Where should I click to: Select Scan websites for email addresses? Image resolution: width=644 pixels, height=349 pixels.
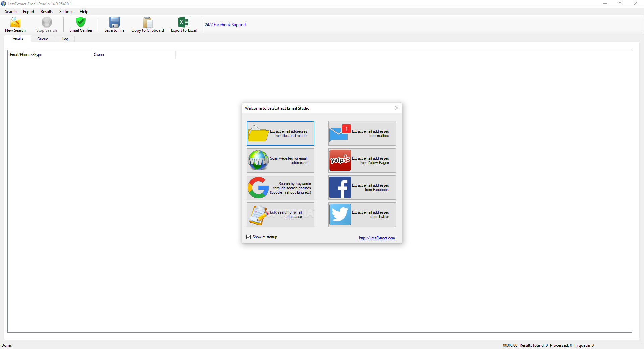[x=280, y=161]
